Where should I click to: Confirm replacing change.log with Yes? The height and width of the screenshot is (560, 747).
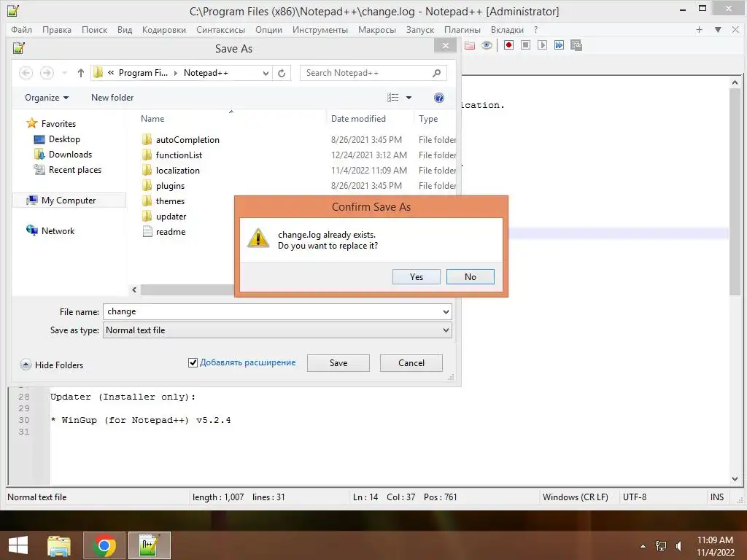[x=417, y=276]
